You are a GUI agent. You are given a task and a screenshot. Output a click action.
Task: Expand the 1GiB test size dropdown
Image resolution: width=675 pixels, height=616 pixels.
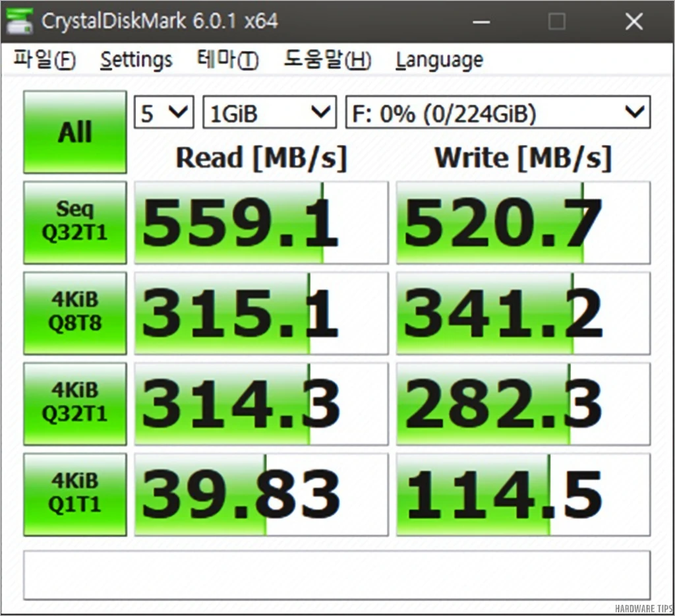tap(269, 113)
